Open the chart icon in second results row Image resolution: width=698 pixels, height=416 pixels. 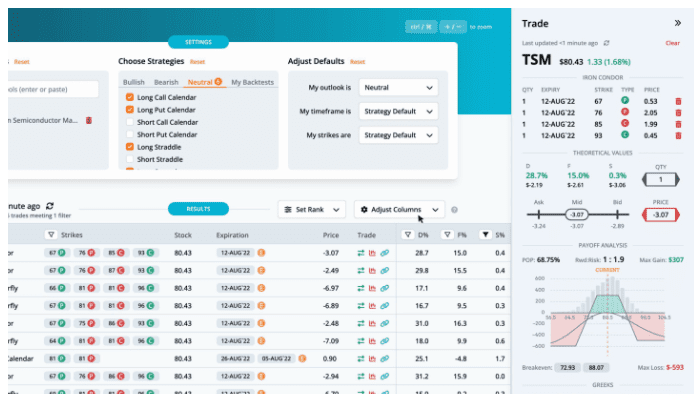point(372,270)
